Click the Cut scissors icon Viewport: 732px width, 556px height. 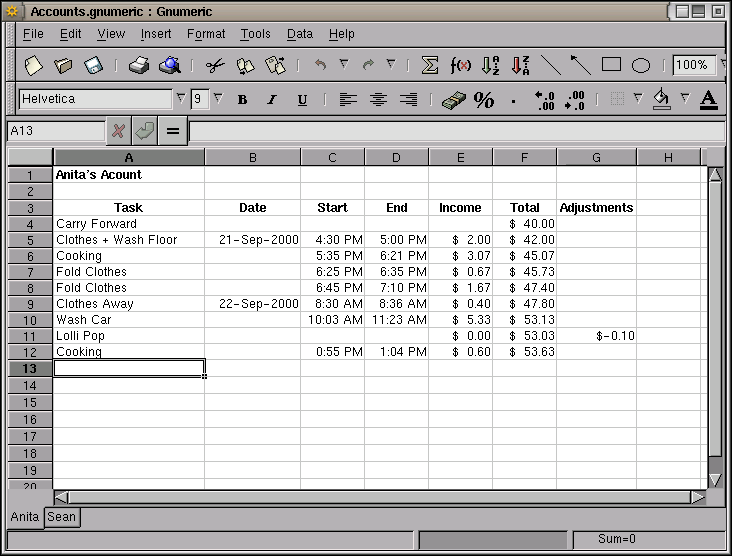214,66
